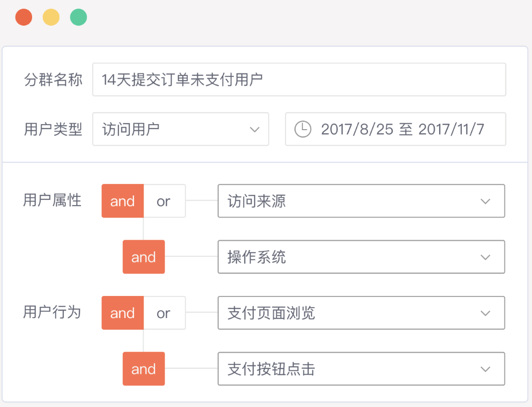Click the chevron arrow on the 访问来源 field
532x407 pixels.
pyautogui.click(x=485, y=201)
